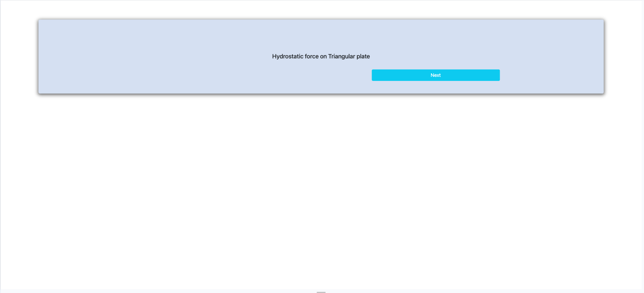Click the empty white area below the card
This screenshot has width=644, height=293.
click(320, 188)
